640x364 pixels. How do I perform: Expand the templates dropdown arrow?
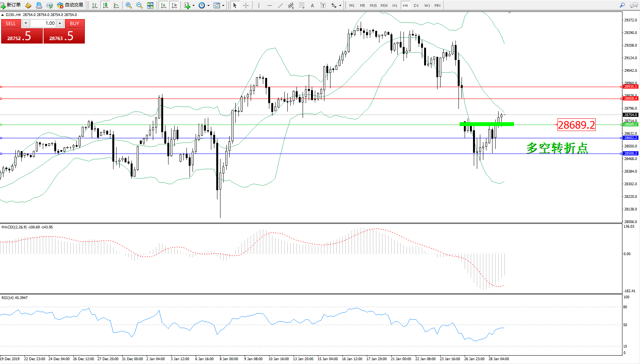[224, 5]
